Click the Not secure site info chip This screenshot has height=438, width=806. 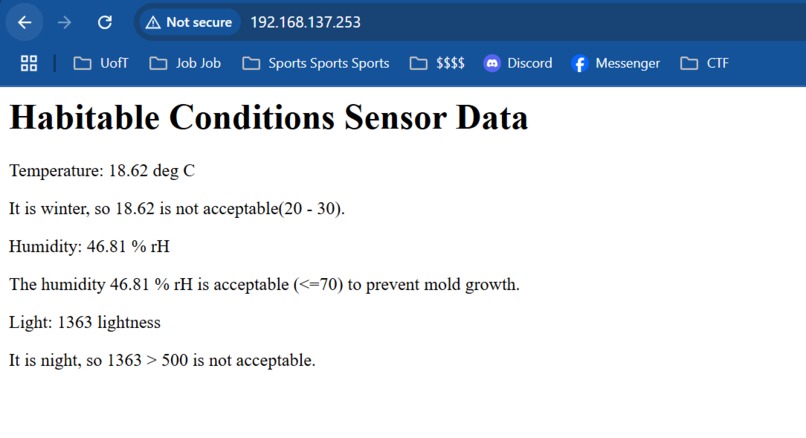(x=189, y=23)
